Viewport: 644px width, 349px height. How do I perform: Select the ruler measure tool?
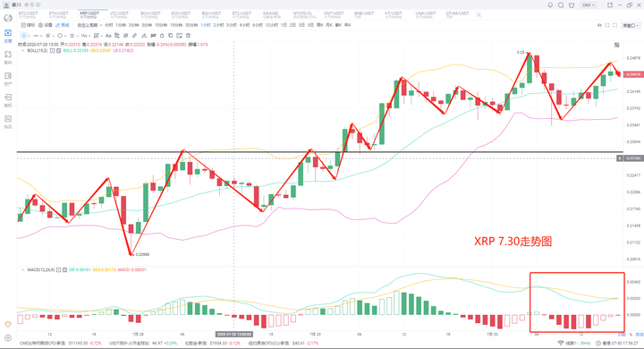(134, 36)
